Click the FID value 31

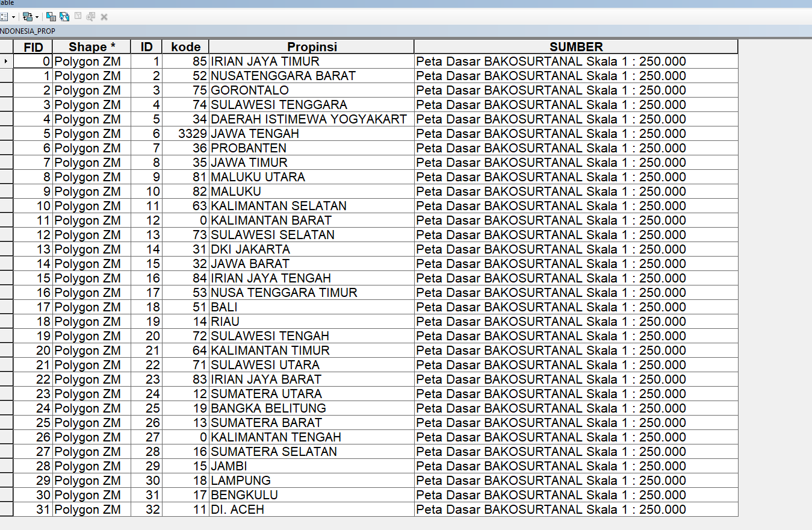(33, 510)
